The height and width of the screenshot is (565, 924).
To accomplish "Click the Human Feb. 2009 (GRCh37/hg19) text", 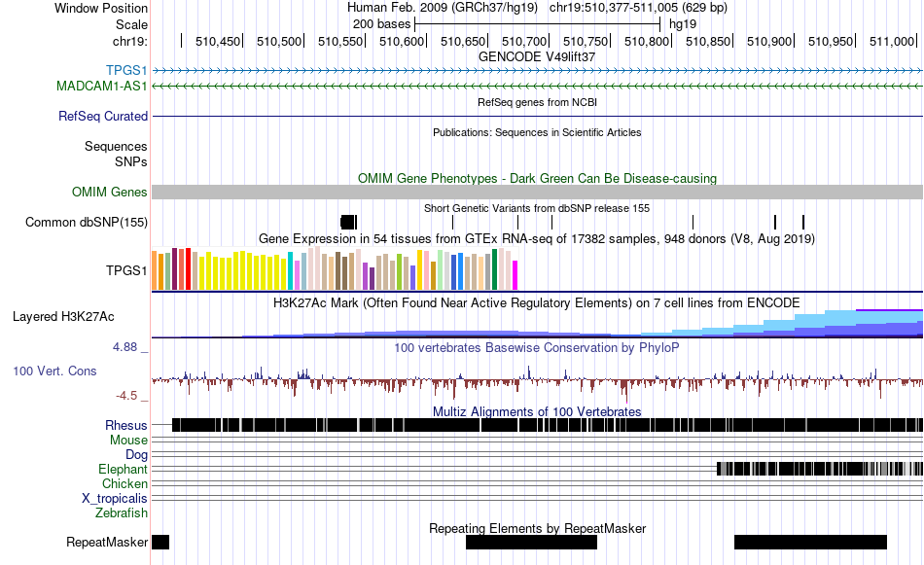I will 443,8.
